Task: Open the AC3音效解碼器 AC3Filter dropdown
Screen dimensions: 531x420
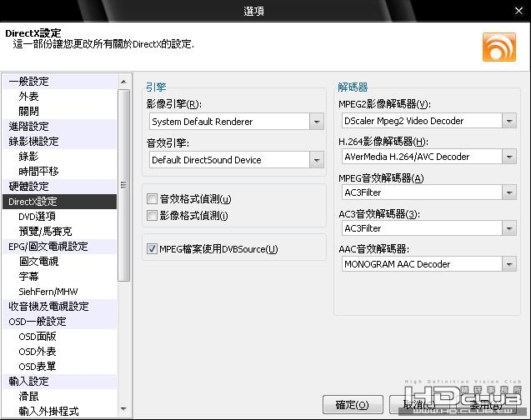Action: pyautogui.click(x=509, y=228)
